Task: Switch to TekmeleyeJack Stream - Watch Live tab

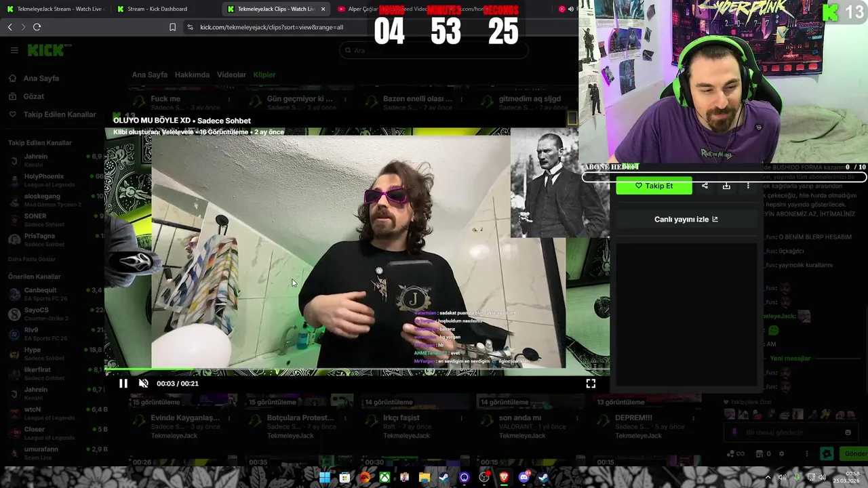Action: (54, 9)
